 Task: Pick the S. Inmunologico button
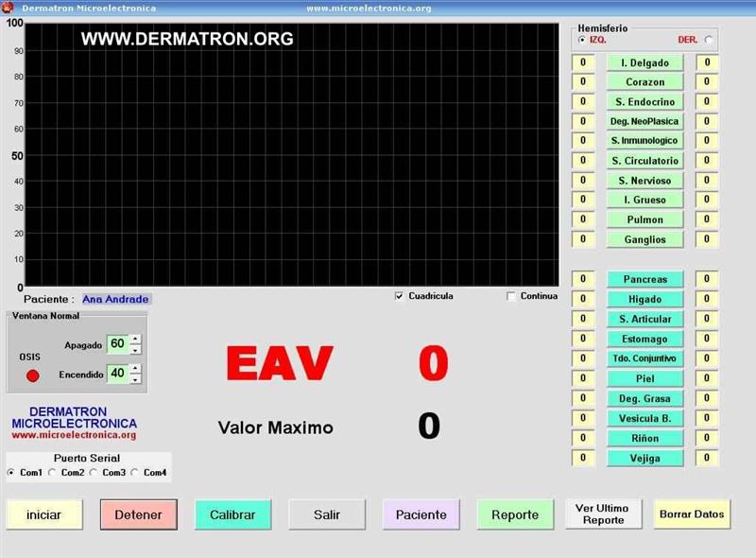click(645, 141)
